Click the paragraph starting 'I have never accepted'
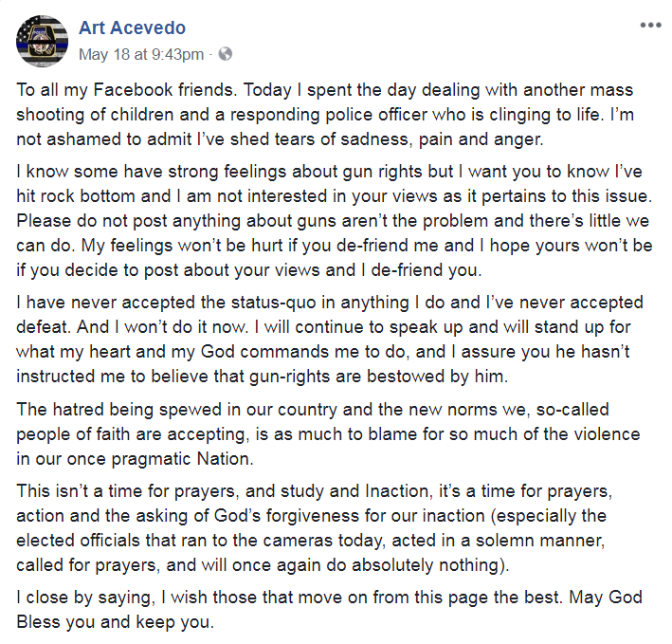 (330, 340)
